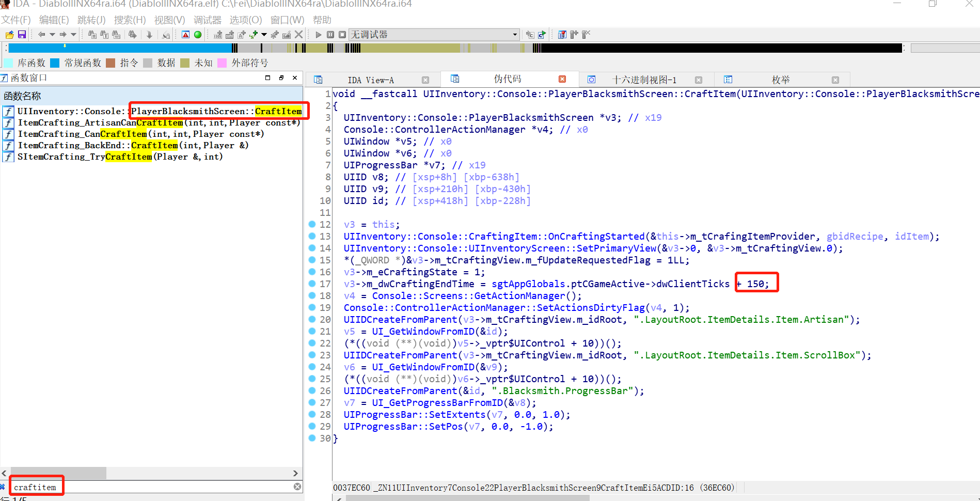
Task: Switch to the 枚举 tab
Action: click(781, 80)
